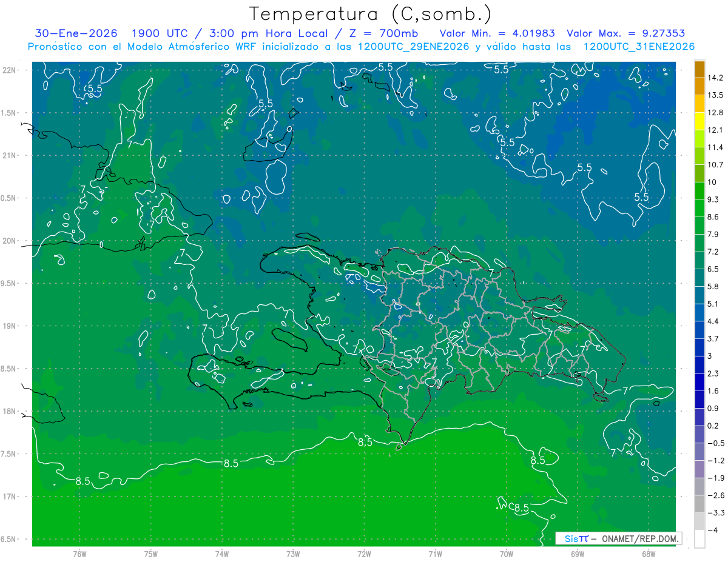This screenshot has height=562, width=728.
Task: Click the Valor Max. = 9.27353 text
Action: click(627, 33)
